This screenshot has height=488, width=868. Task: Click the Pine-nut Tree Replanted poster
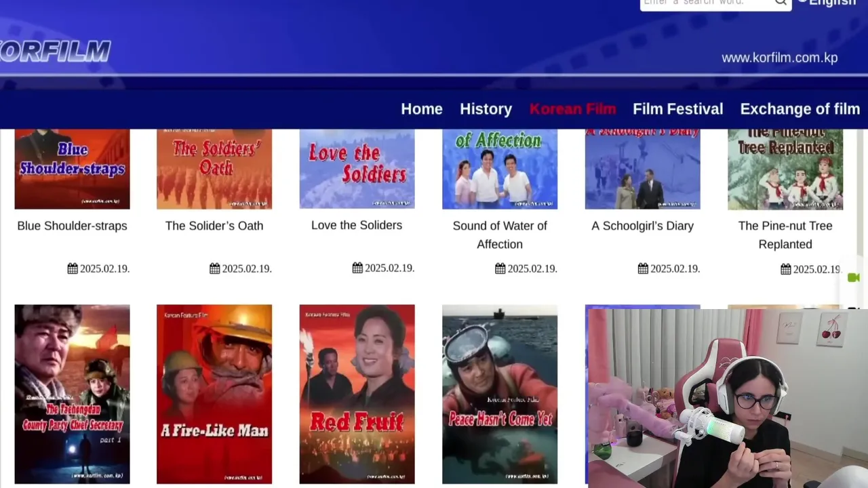tap(785, 169)
